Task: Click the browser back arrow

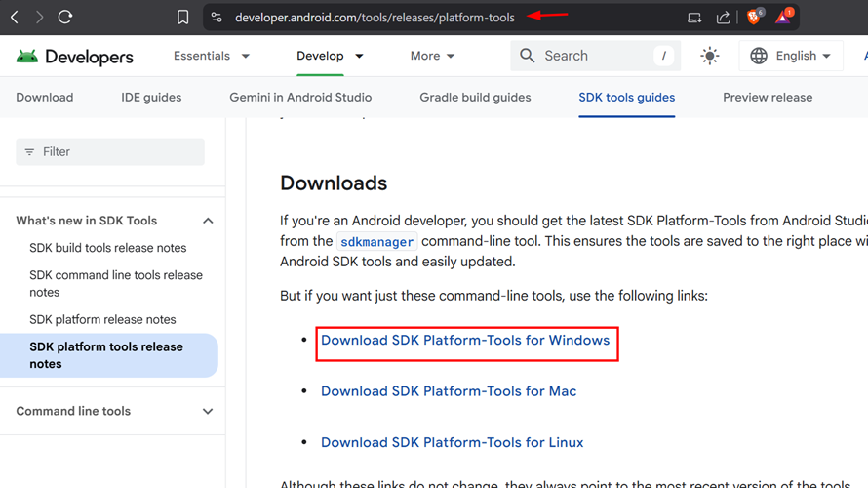Action: (x=15, y=17)
